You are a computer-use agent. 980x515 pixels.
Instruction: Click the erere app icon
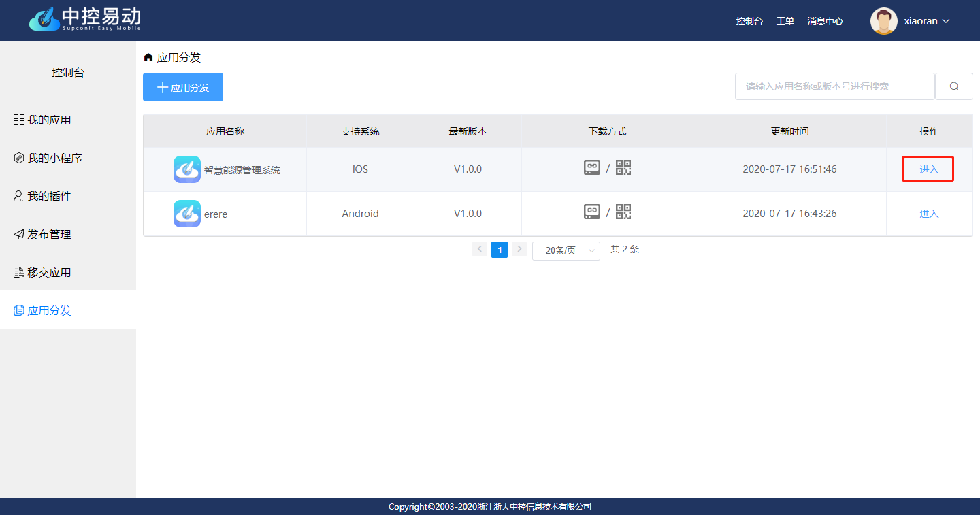(x=187, y=214)
